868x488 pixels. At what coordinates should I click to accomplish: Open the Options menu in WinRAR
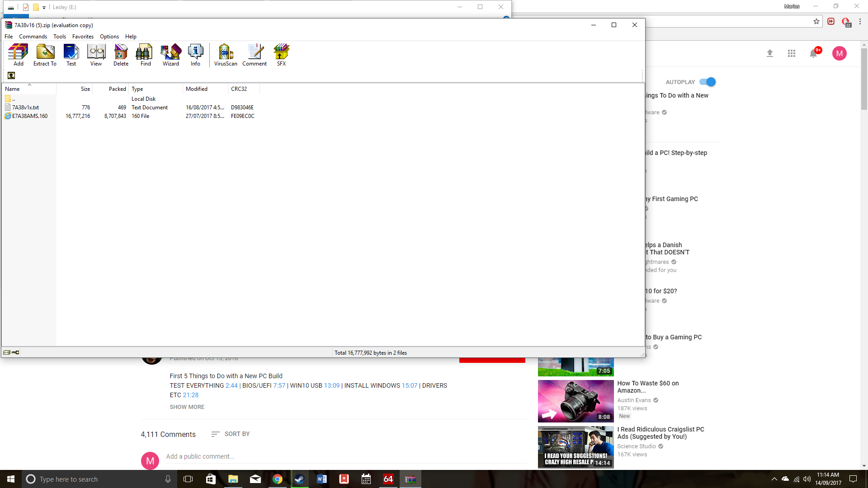109,37
